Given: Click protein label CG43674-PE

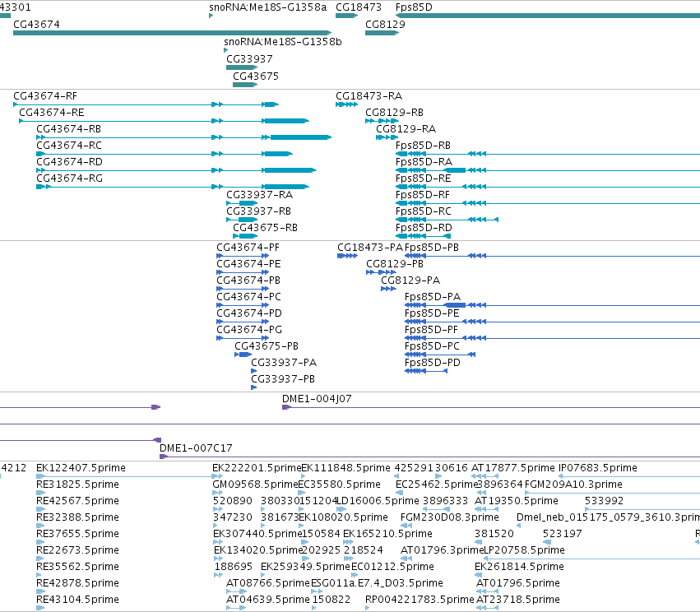Looking at the screenshot, I should [x=248, y=264].
